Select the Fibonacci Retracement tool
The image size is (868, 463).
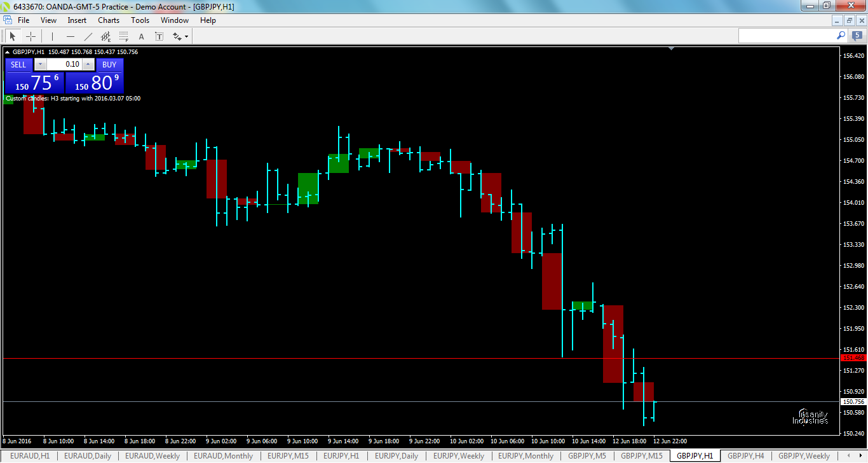click(124, 36)
